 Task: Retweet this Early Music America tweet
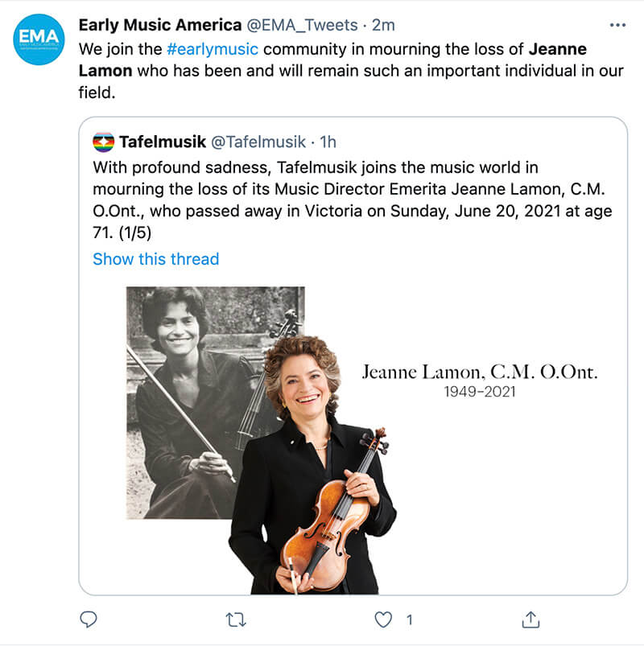pos(236,619)
